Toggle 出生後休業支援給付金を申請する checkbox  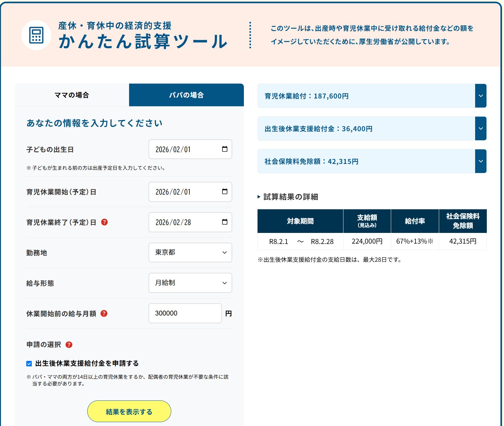point(29,363)
